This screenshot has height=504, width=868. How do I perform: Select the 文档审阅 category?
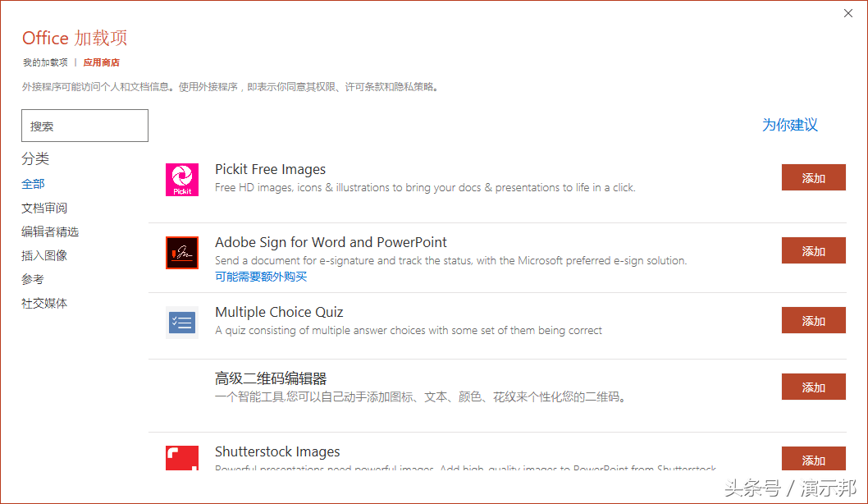pos(44,208)
